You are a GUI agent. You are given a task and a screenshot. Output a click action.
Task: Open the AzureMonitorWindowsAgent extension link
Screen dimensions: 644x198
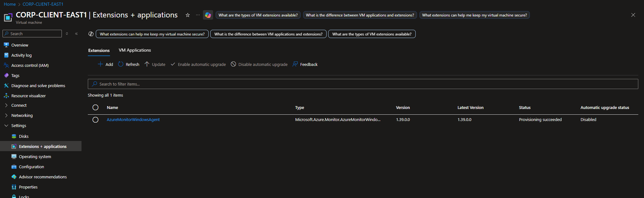coord(133,119)
